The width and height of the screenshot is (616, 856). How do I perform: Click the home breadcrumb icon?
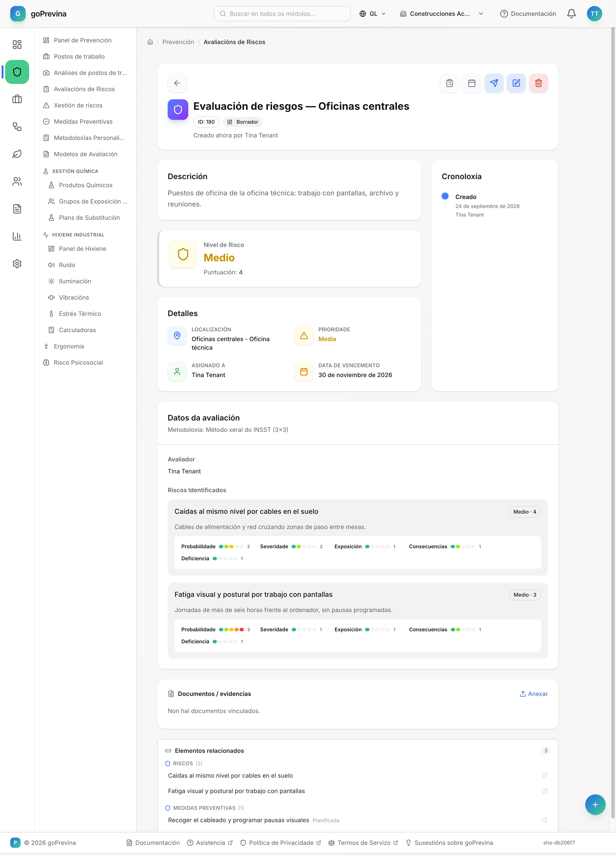pyautogui.click(x=150, y=42)
